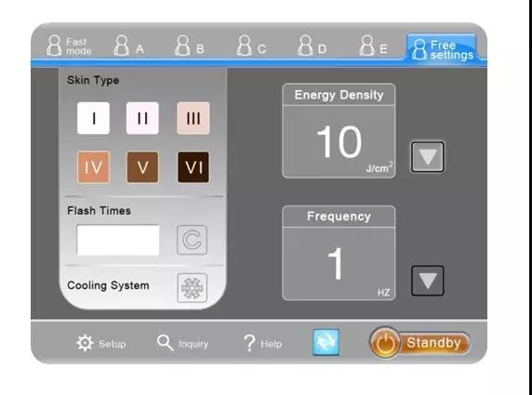
Task: Lower Energy Density with the down arrow
Action: [x=428, y=157]
